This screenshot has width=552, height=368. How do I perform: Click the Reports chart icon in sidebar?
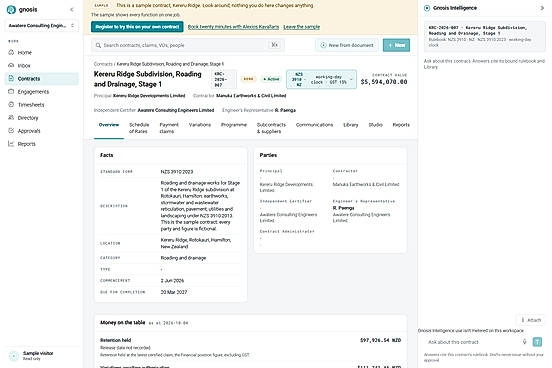11,143
